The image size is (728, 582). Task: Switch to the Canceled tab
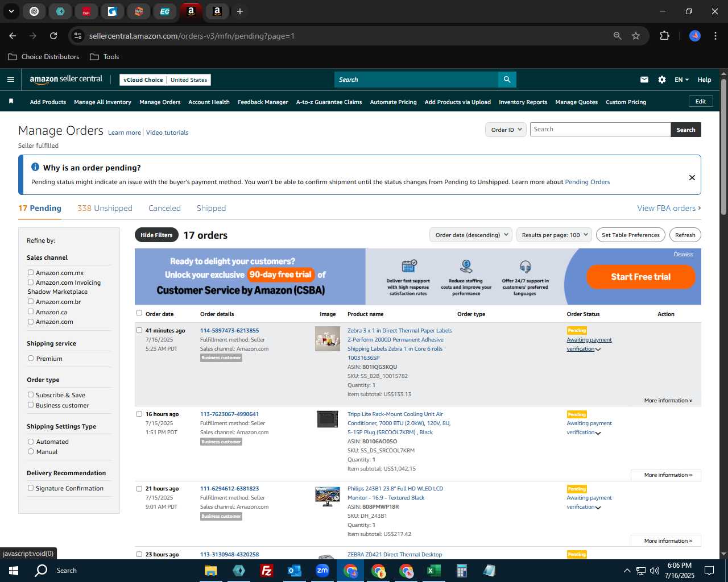tap(164, 209)
